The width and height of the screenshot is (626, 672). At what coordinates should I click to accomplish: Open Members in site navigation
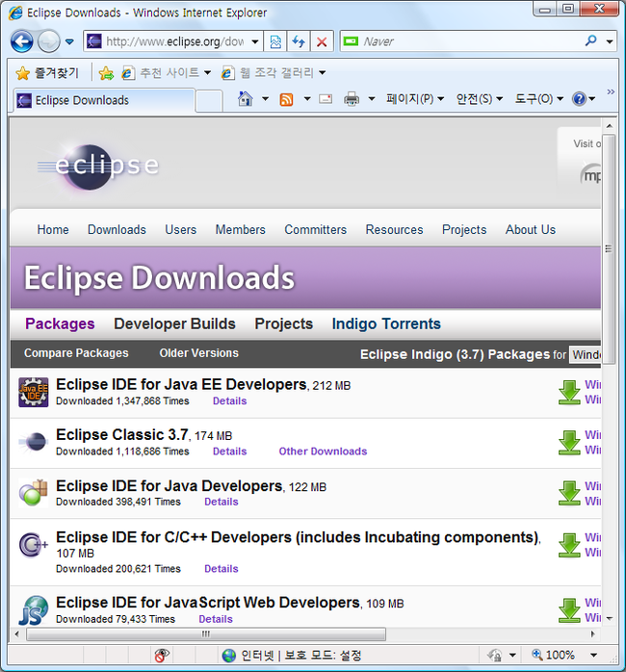coord(240,230)
